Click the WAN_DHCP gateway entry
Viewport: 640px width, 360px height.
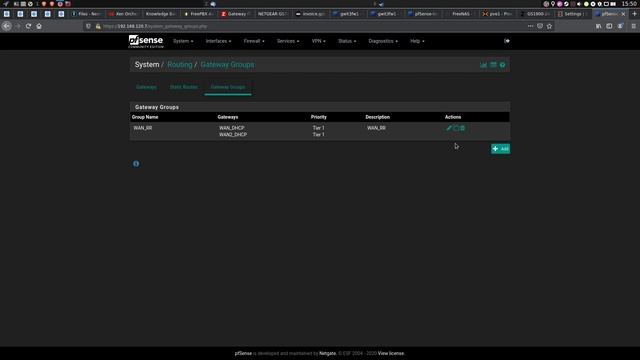point(231,128)
